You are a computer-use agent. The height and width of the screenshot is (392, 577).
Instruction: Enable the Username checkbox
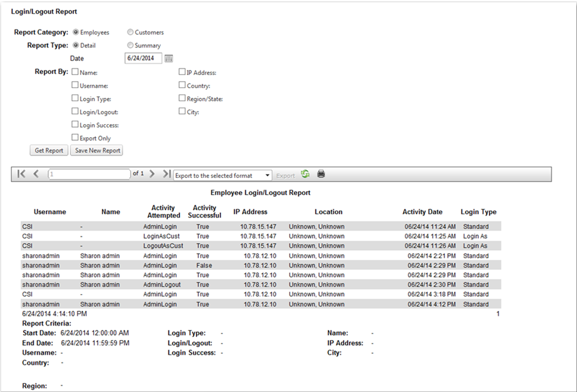[75, 85]
